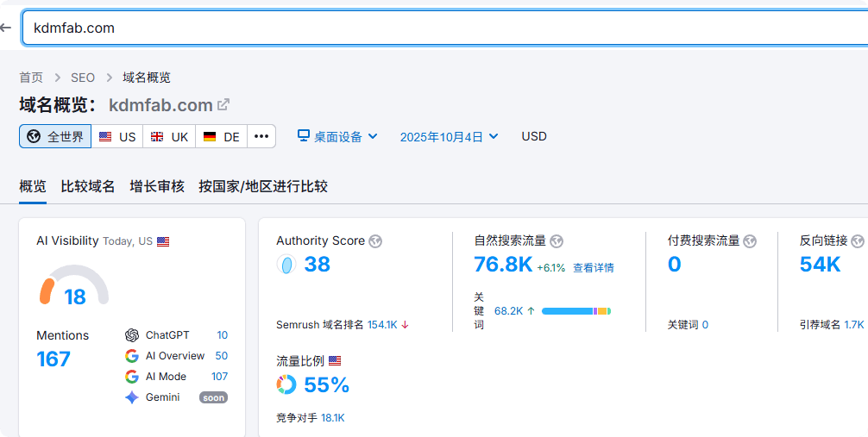Screen dimensions: 868x437
Task: Click the Mentions count 167
Action: coord(53,359)
